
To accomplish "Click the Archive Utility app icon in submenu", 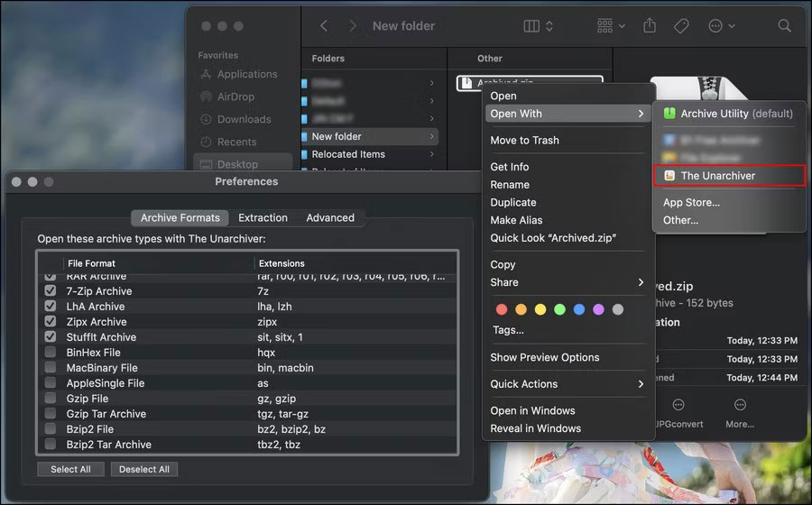I will [x=669, y=114].
